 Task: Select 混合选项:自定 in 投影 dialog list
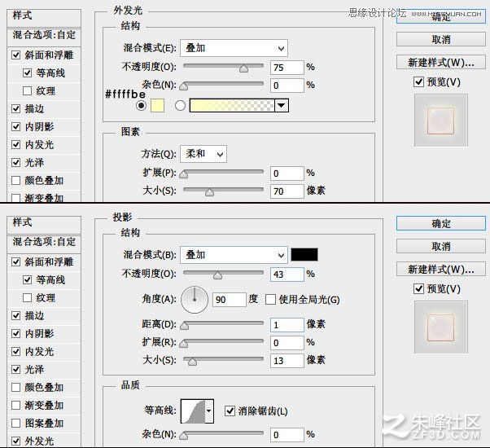tap(44, 243)
